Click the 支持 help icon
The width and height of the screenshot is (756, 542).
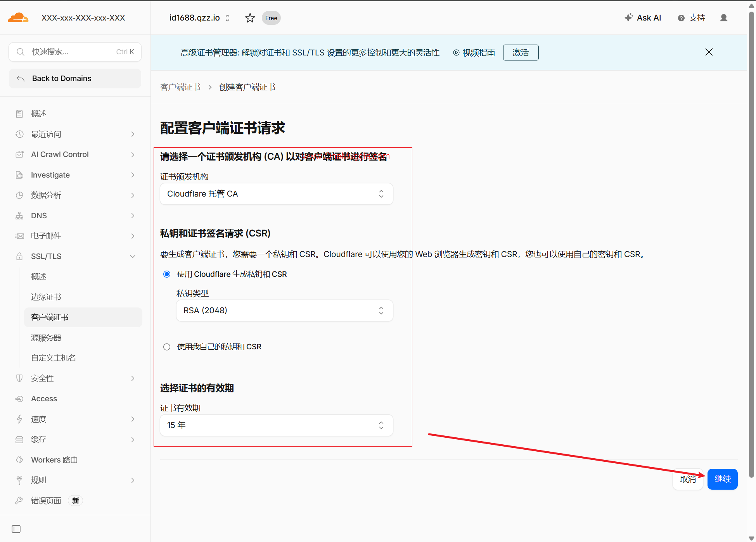[681, 18]
